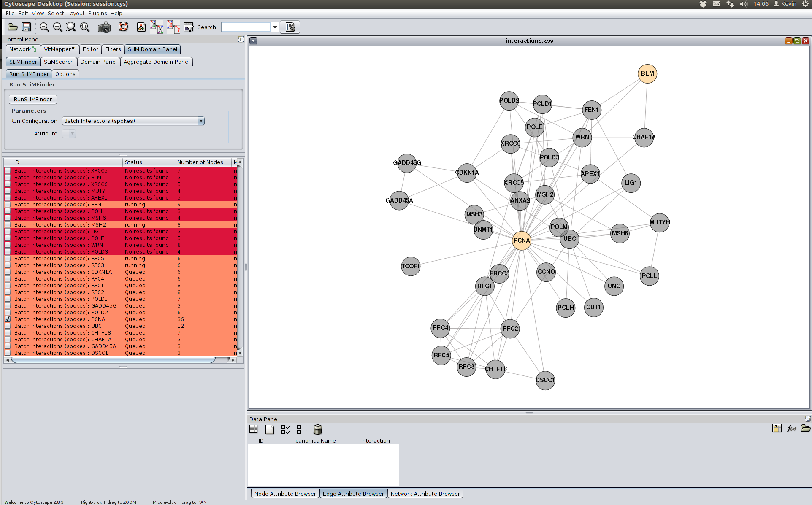
Task: Open the Run Configuration dropdown
Action: click(201, 121)
